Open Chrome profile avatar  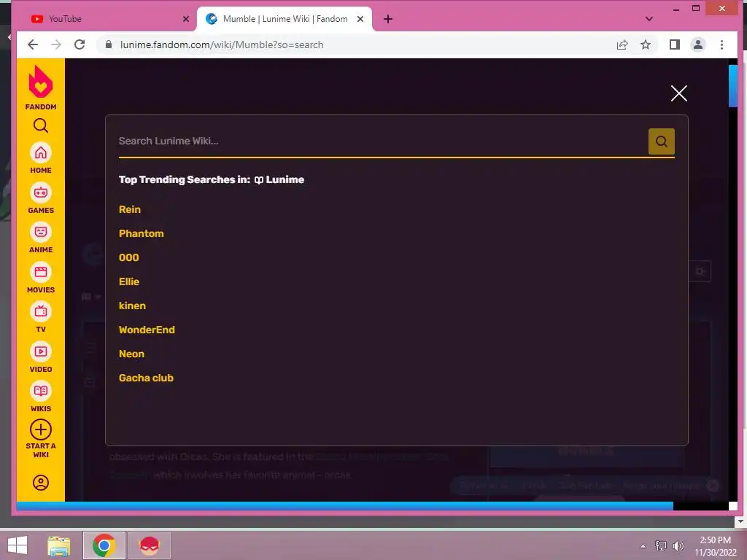[698, 44]
